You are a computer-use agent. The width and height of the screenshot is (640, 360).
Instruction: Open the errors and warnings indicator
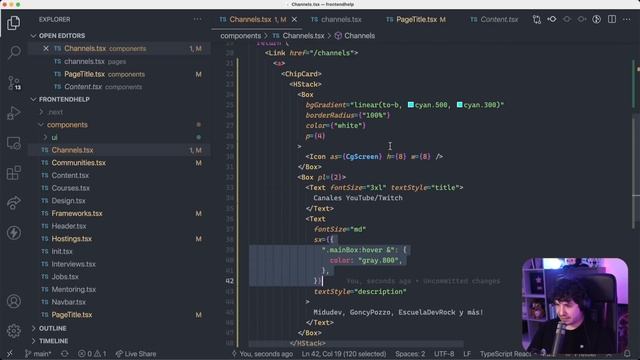pos(92,354)
